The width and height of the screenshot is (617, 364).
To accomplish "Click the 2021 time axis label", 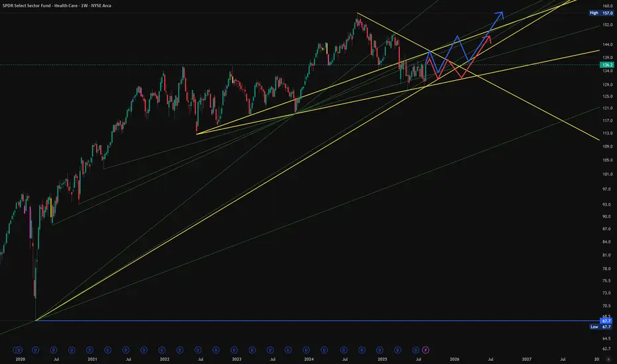I will (x=92, y=359).
